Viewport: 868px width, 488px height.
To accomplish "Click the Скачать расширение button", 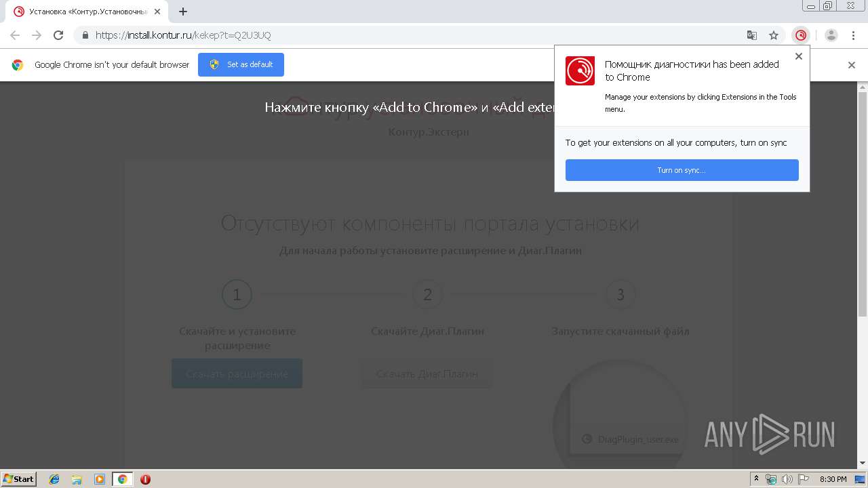I will click(237, 373).
